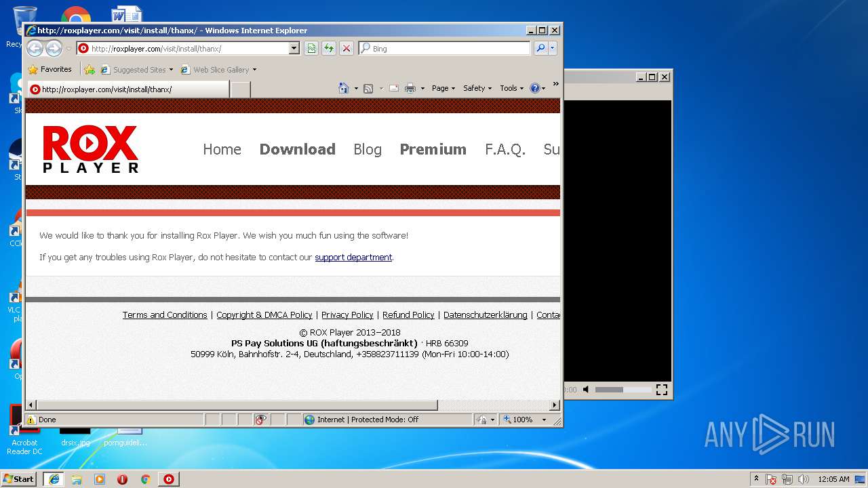Click the status bar warning icon
Image resolution: width=868 pixels, height=488 pixels.
31,420
